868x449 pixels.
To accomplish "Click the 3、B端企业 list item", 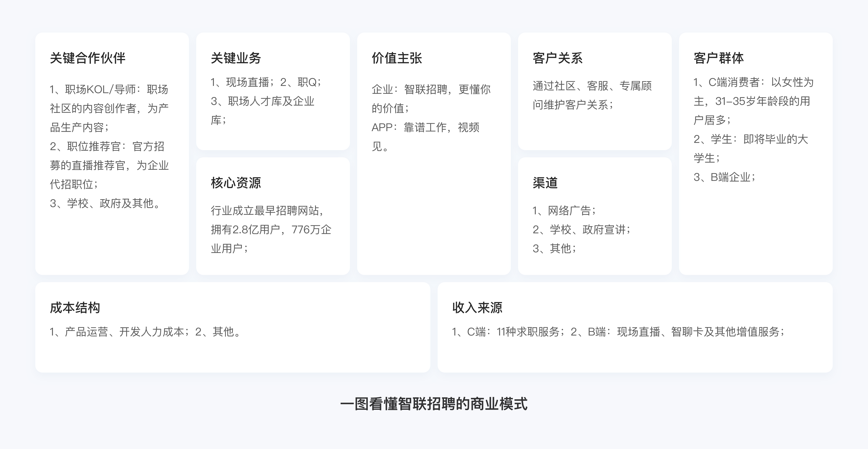I will (724, 177).
